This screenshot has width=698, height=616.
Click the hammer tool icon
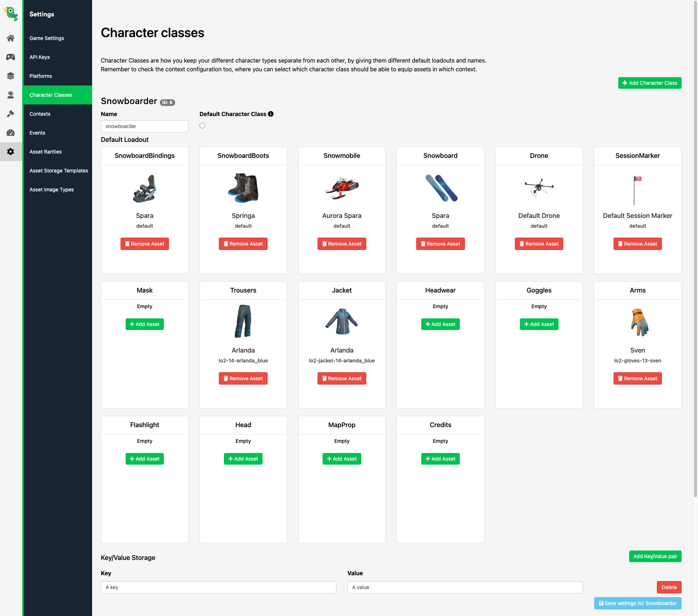click(11, 114)
